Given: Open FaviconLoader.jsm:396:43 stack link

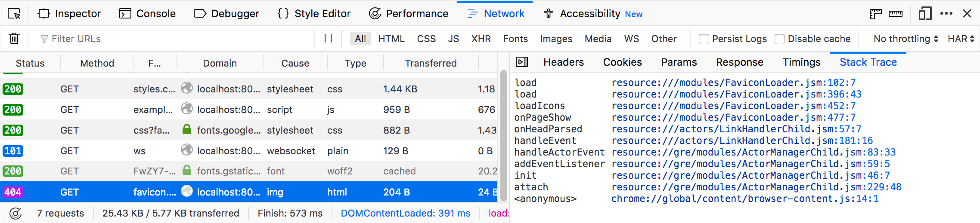Looking at the screenshot, I should click(737, 94).
